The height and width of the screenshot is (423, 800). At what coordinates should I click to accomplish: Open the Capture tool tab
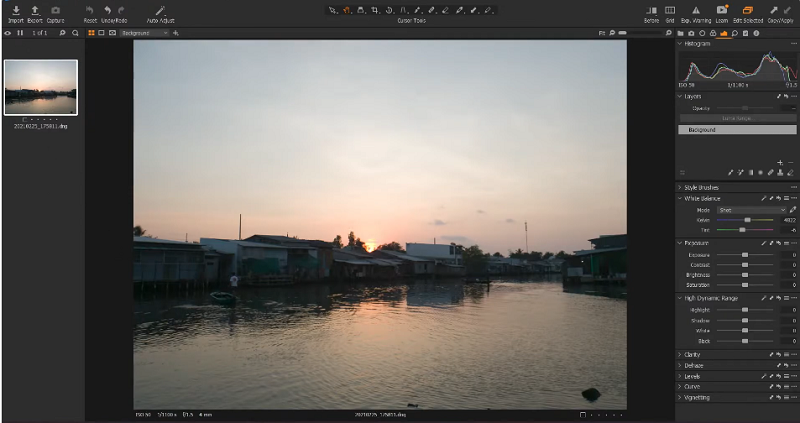[x=691, y=33]
